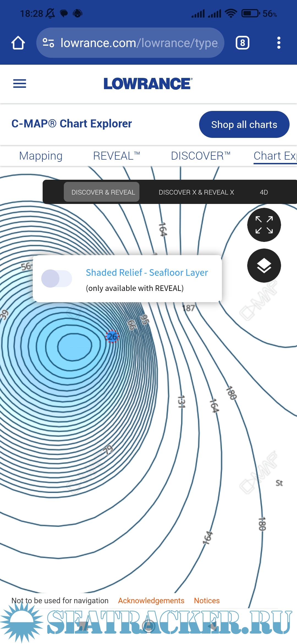Switch to DISCOVER X & REVEAL X
The image size is (297, 644).
[x=196, y=192]
